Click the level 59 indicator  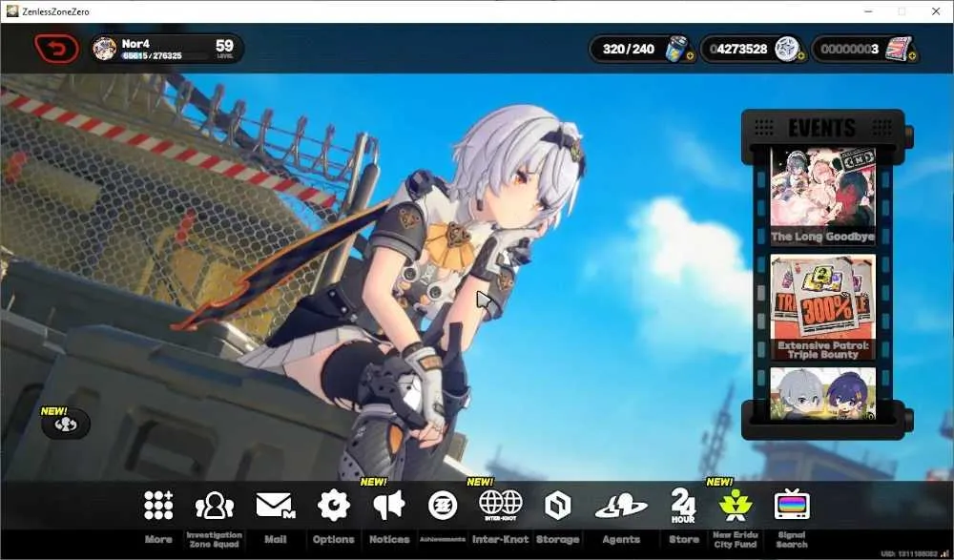(x=224, y=48)
